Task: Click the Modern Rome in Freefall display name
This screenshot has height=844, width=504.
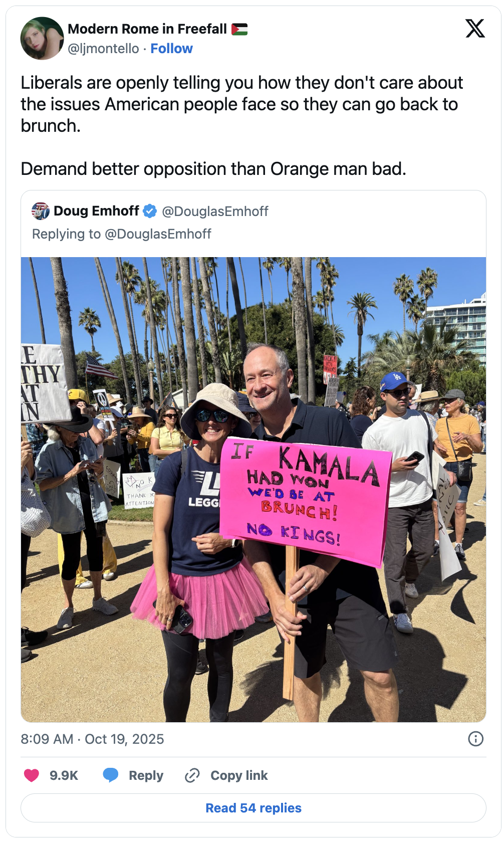Action: (x=147, y=29)
